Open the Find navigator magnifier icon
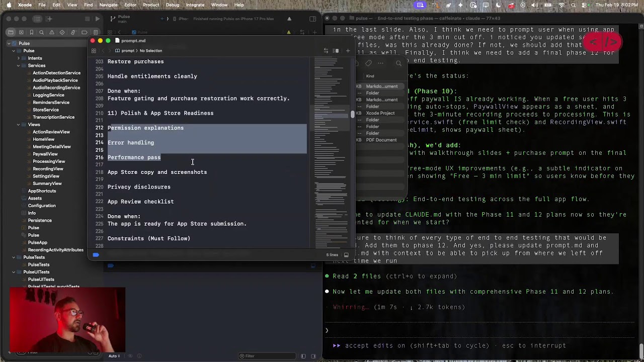The image size is (644, 362). [x=42, y=32]
